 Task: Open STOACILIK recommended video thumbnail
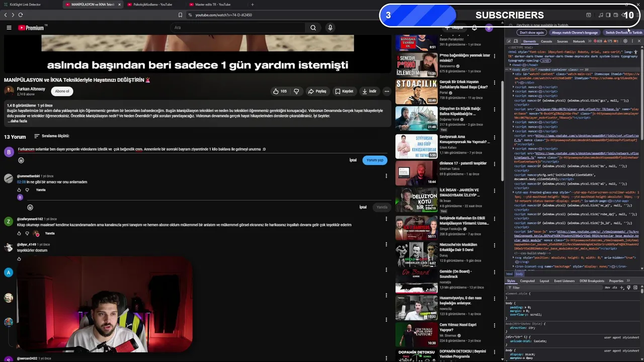click(416, 92)
